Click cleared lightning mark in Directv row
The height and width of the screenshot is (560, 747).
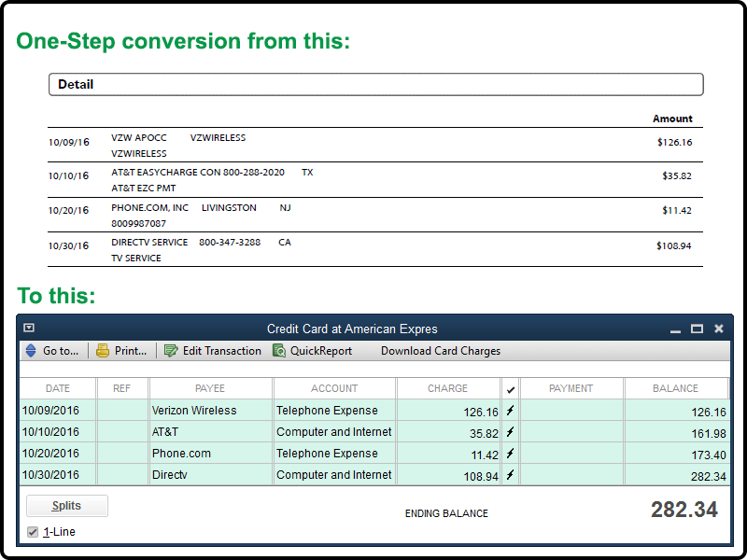pos(510,475)
